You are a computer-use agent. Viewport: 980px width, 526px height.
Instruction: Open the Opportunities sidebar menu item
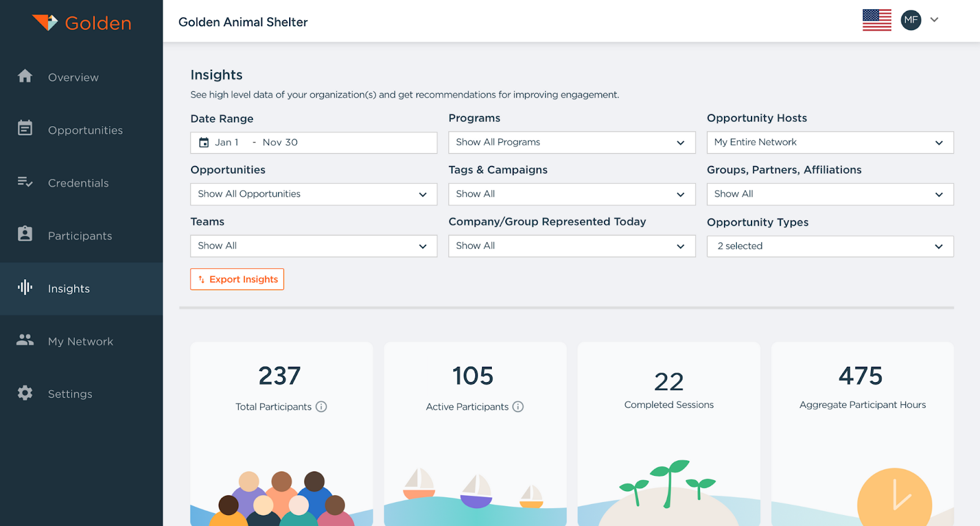85,130
